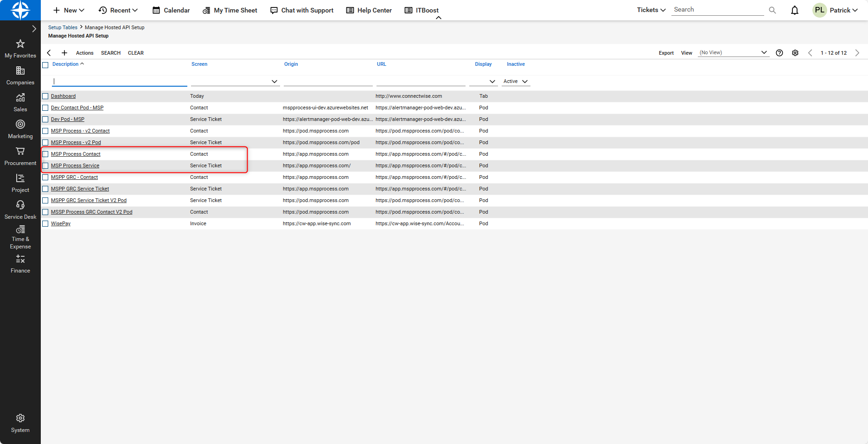The width and height of the screenshot is (868, 444).
Task: Open the help question-mark icon
Action: [779, 53]
